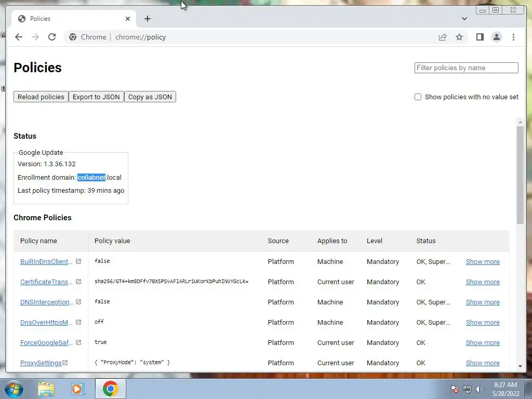
Task: Click the network tray icon
Action: [467, 389]
